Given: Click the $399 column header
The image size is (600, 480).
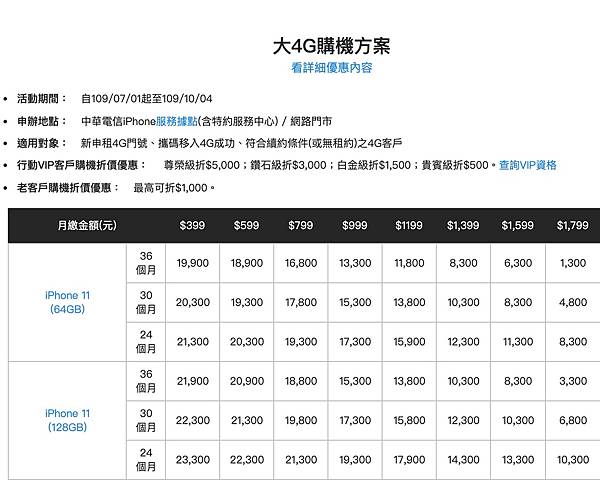Looking at the screenshot, I should 192,225.
